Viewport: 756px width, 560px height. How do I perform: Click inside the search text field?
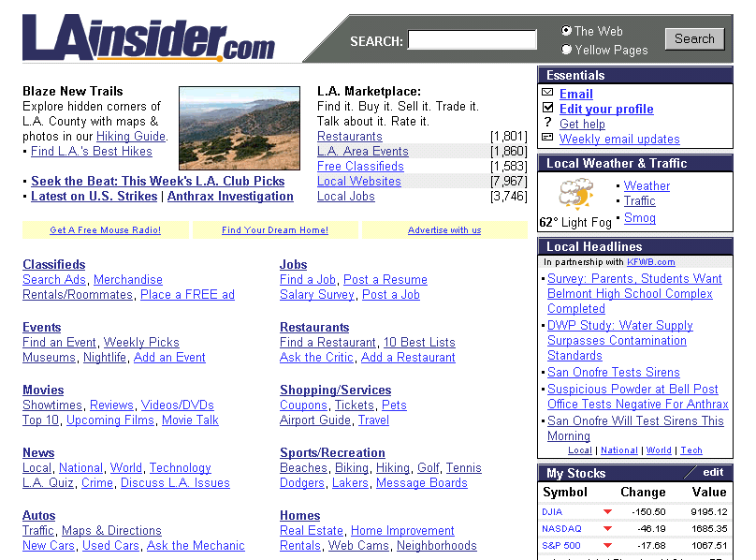pos(472,40)
